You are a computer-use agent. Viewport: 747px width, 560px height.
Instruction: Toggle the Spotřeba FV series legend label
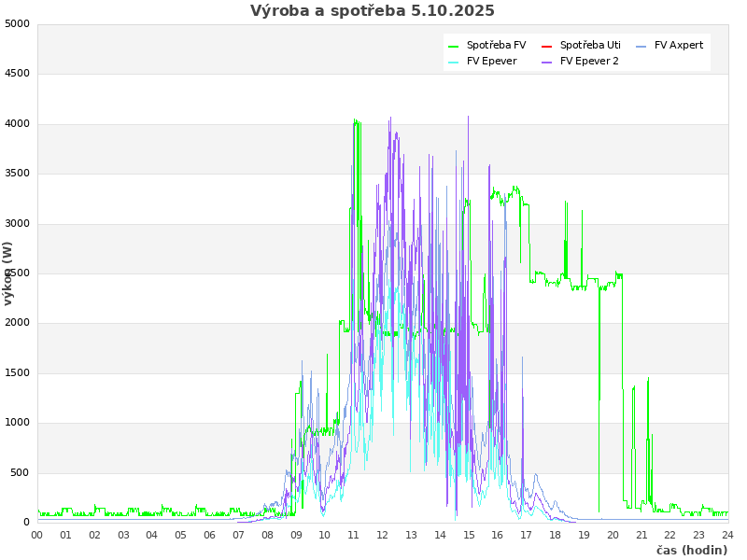[496, 46]
